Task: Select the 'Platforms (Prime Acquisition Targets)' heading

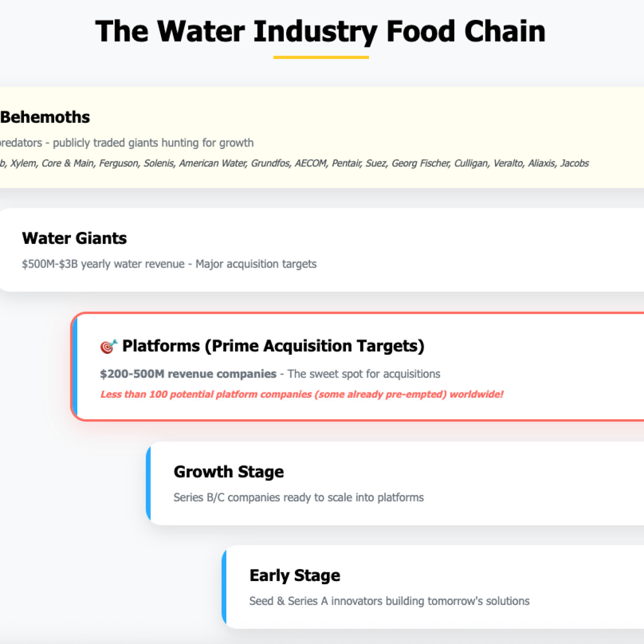Action: coord(273,346)
